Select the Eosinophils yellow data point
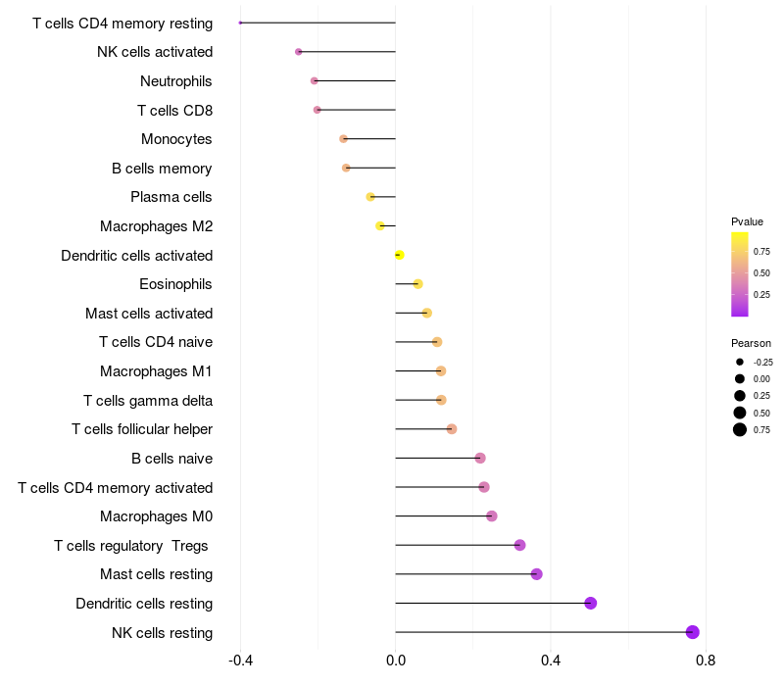 pyautogui.click(x=418, y=284)
